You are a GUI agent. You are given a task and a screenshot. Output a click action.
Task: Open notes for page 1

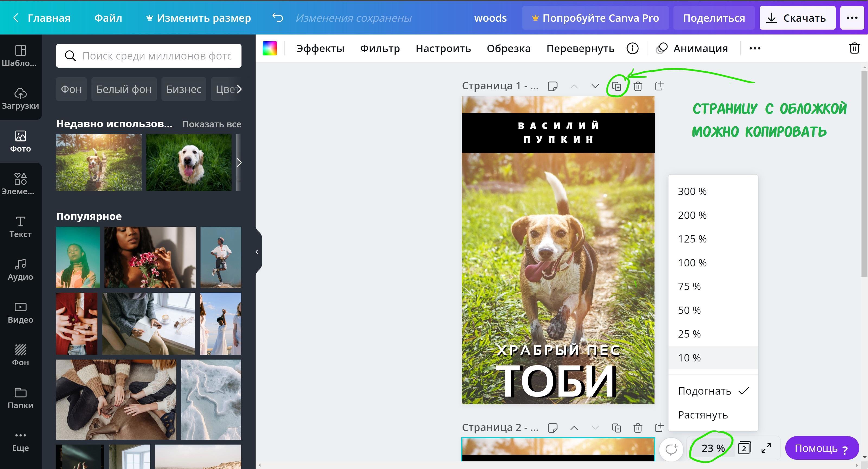click(x=553, y=86)
